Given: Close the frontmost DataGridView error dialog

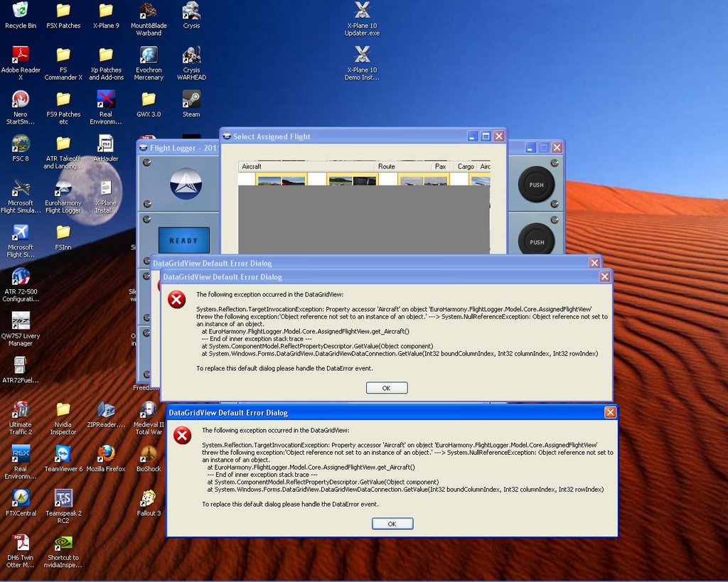Looking at the screenshot, I should 610,412.
